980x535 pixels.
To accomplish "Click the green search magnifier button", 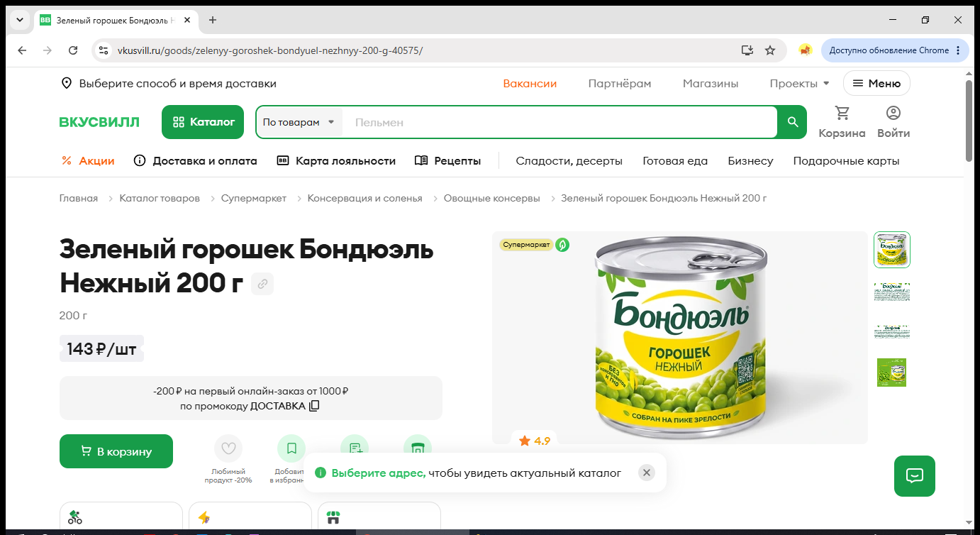I will (x=793, y=122).
